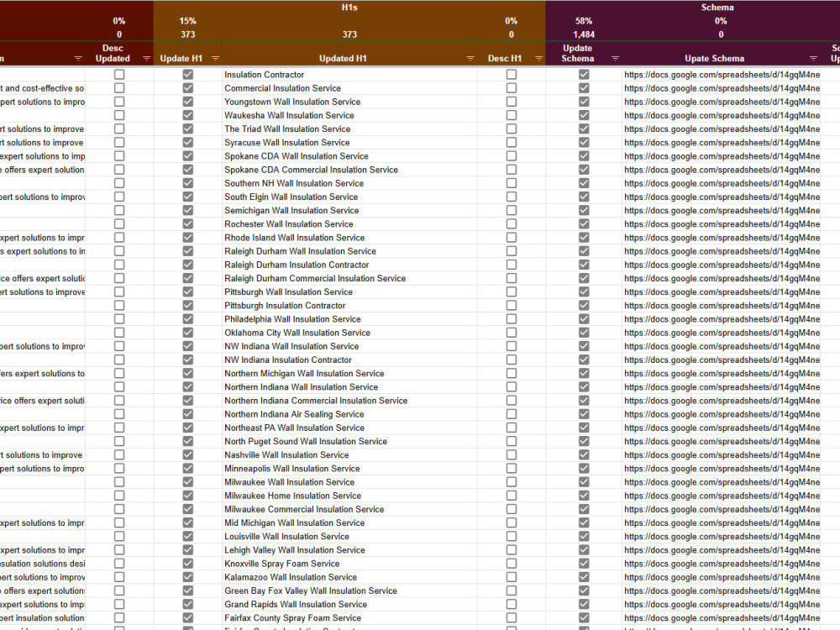Select the Updated H1 column header
This screenshot has width=840, height=630.
(x=343, y=59)
